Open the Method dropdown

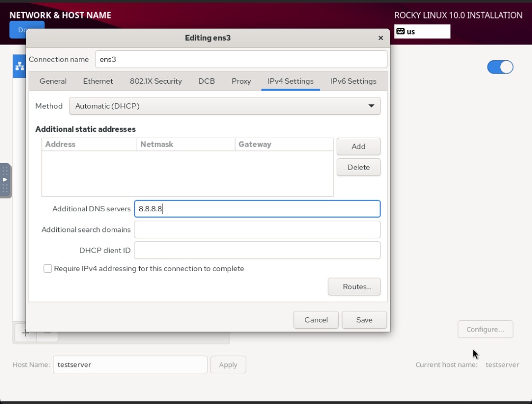[224, 106]
